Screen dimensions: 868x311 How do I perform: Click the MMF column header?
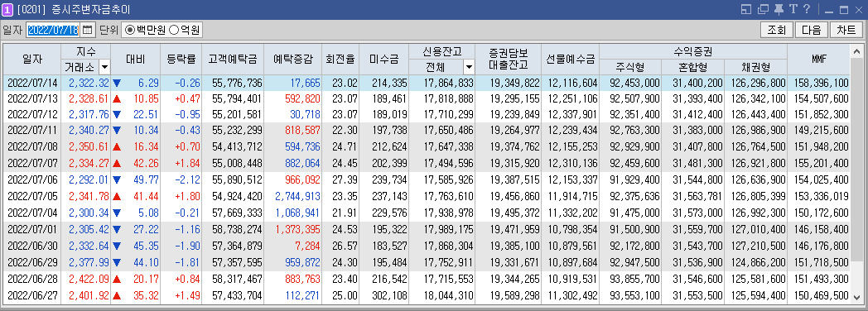[x=819, y=60]
